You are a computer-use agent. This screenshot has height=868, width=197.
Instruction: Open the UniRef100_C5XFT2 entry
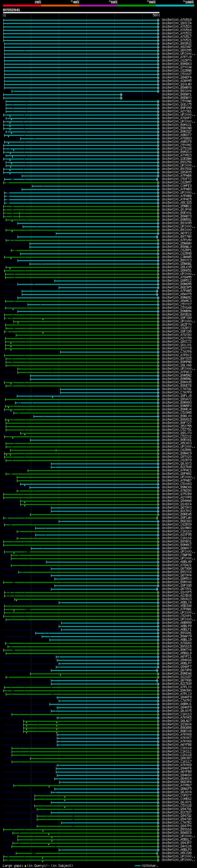pyautogui.click(x=177, y=179)
